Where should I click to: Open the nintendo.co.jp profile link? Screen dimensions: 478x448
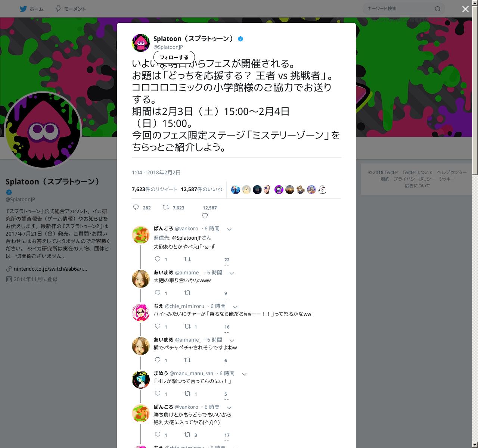pyautogui.click(x=50, y=269)
